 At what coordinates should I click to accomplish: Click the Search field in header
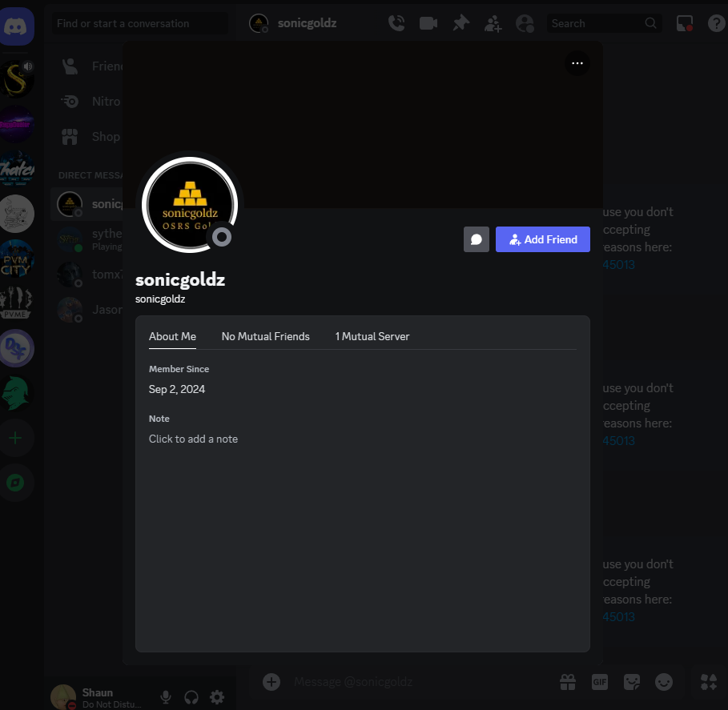pyautogui.click(x=604, y=23)
